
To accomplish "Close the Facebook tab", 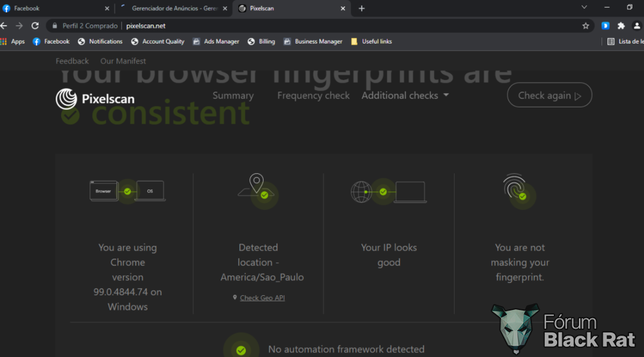I will (107, 8).
